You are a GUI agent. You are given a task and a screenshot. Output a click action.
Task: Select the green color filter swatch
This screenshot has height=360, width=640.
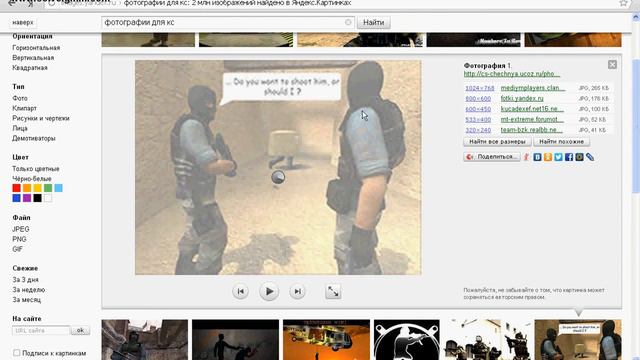48,188
